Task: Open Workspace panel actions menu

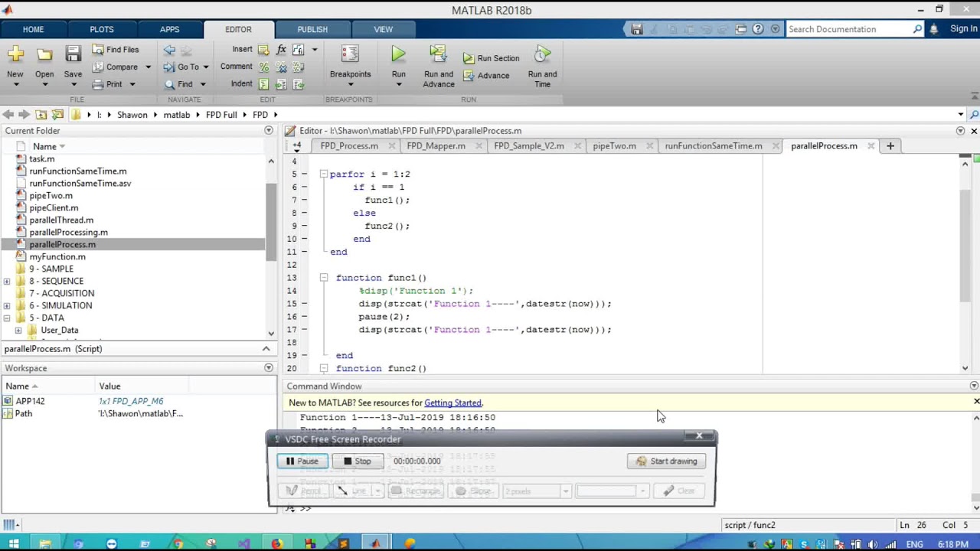Action: pyautogui.click(x=269, y=368)
